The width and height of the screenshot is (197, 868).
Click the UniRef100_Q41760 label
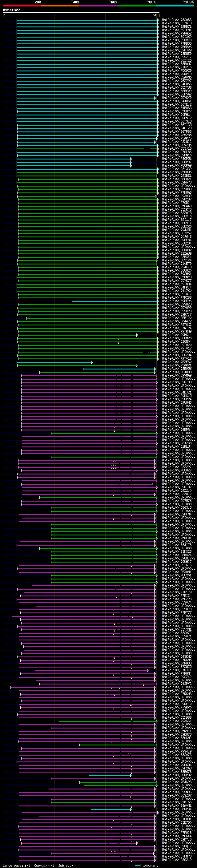pyautogui.click(x=177, y=291)
